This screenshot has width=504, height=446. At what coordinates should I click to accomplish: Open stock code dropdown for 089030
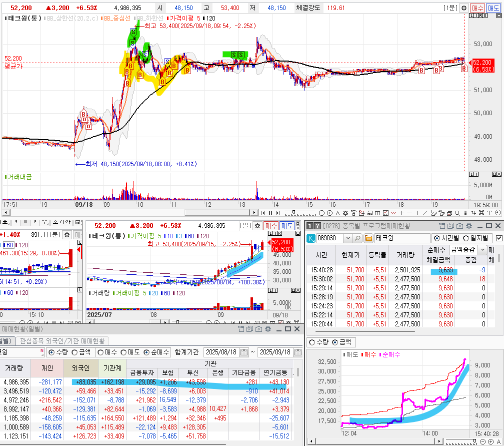point(348,238)
